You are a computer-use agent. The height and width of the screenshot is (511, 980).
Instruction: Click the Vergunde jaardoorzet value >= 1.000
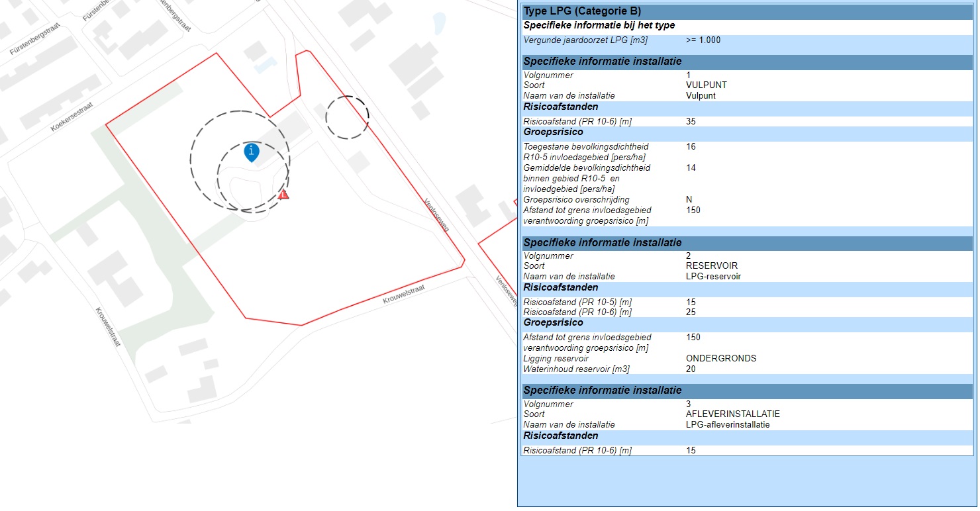[x=703, y=40]
